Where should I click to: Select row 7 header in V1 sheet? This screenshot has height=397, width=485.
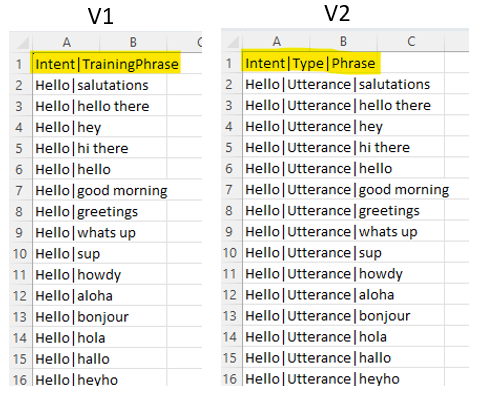pos(21,190)
